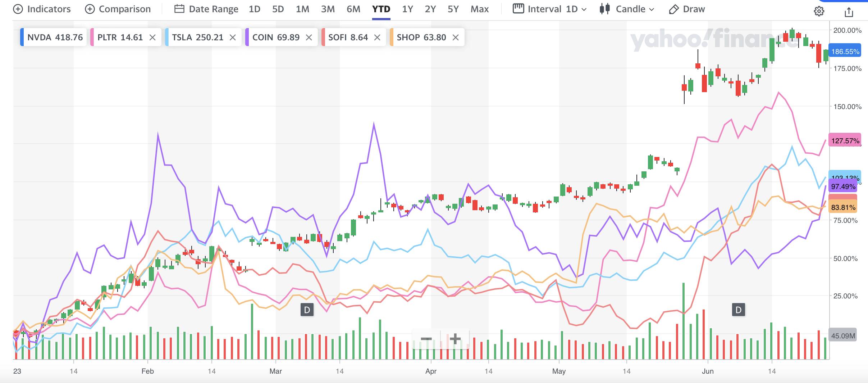Image resolution: width=868 pixels, height=383 pixels.
Task: Open chart settings gear
Action: point(819,12)
